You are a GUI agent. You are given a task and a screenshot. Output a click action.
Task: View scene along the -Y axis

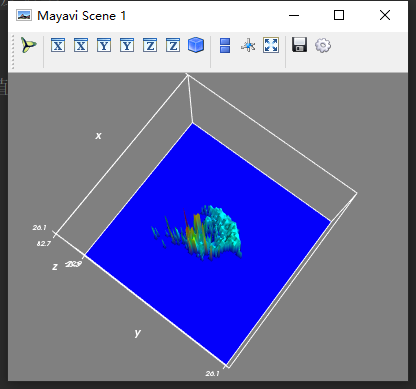point(104,45)
